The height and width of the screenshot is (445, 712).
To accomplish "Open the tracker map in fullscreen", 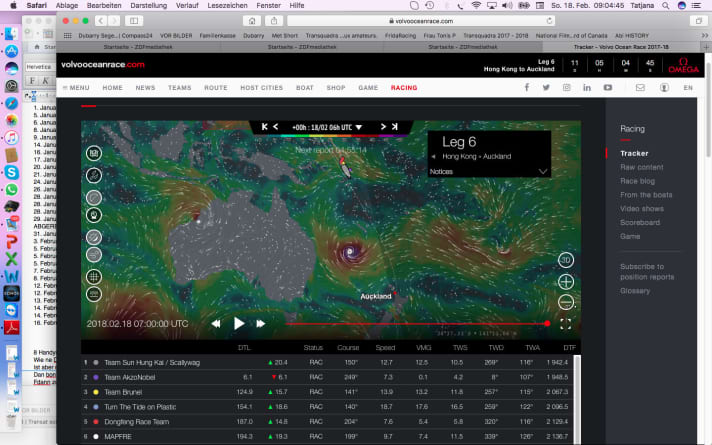I will point(566,324).
